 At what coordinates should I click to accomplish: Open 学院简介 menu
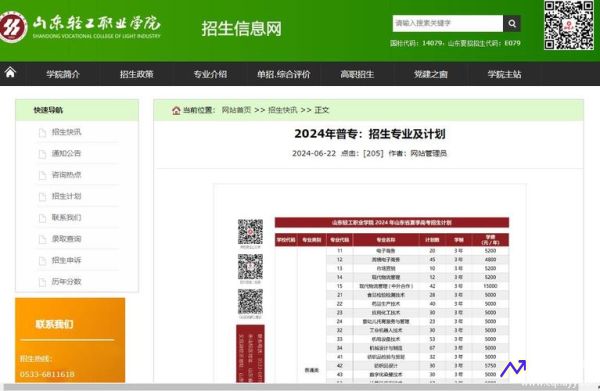coord(63,74)
